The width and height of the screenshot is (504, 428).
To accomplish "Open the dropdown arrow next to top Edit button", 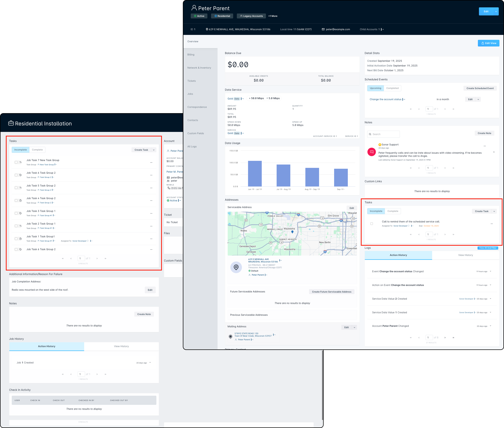I will (x=496, y=11).
